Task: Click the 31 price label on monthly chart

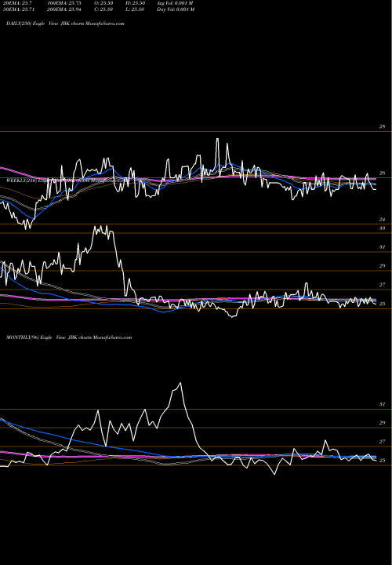Action: (382, 404)
